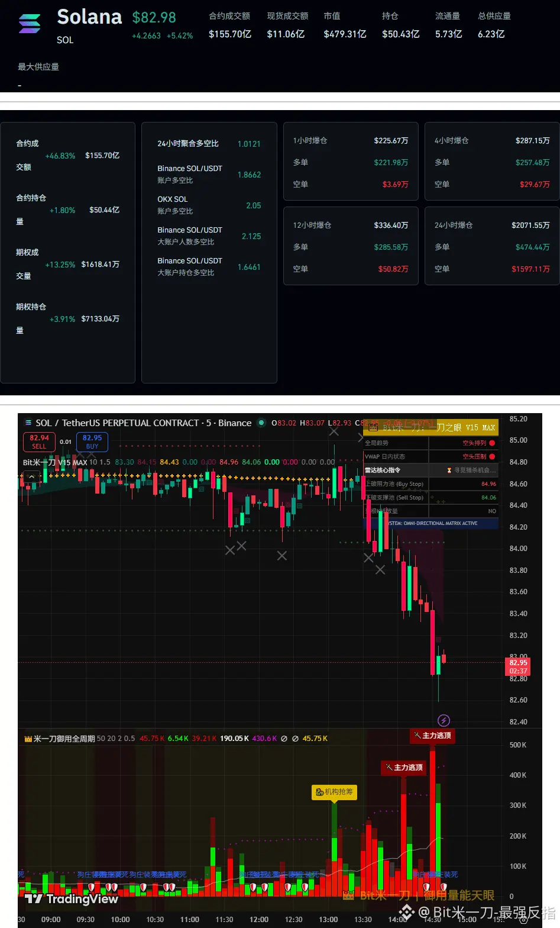Click the Solana price $82.98
The width and height of the screenshot is (560, 928).
tap(154, 18)
